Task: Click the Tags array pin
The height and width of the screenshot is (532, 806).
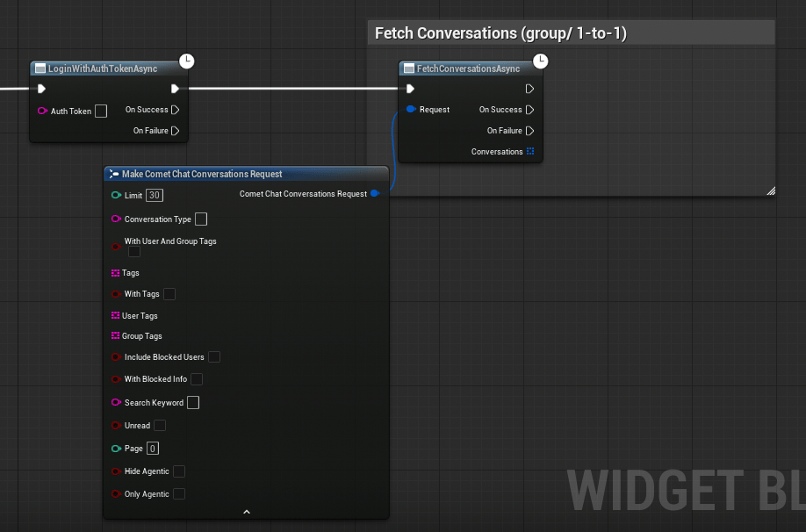Action: coord(115,273)
